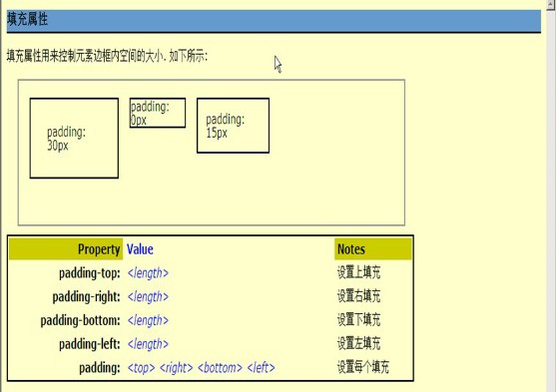Click the note 设置每个填充
The height and width of the screenshot is (392, 558).
(363, 367)
